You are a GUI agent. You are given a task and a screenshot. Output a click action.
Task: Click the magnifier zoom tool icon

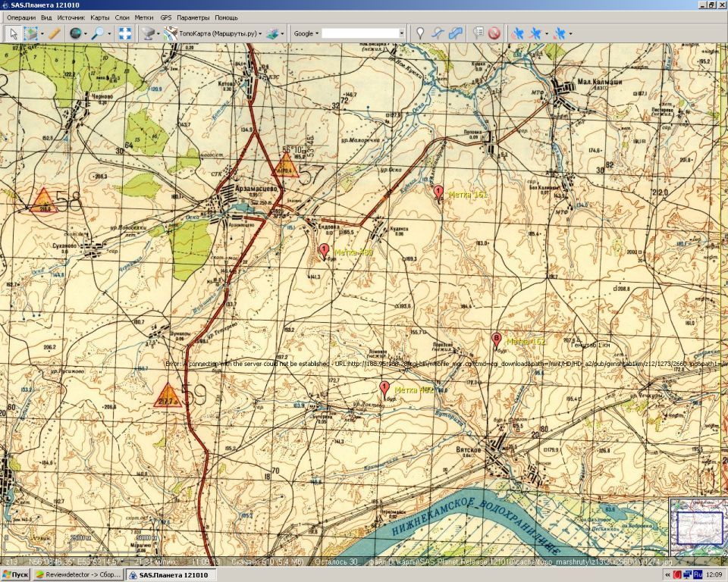click(x=98, y=33)
